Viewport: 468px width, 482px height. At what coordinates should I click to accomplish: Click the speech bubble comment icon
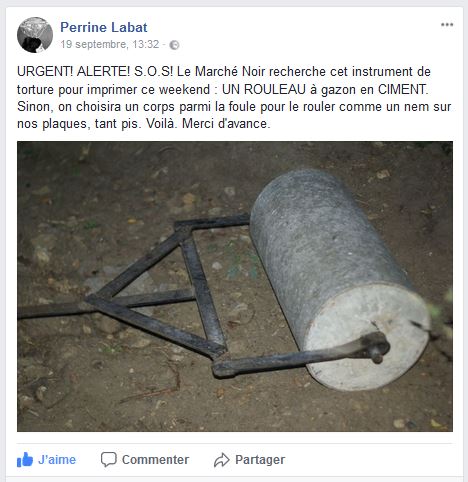point(109,459)
